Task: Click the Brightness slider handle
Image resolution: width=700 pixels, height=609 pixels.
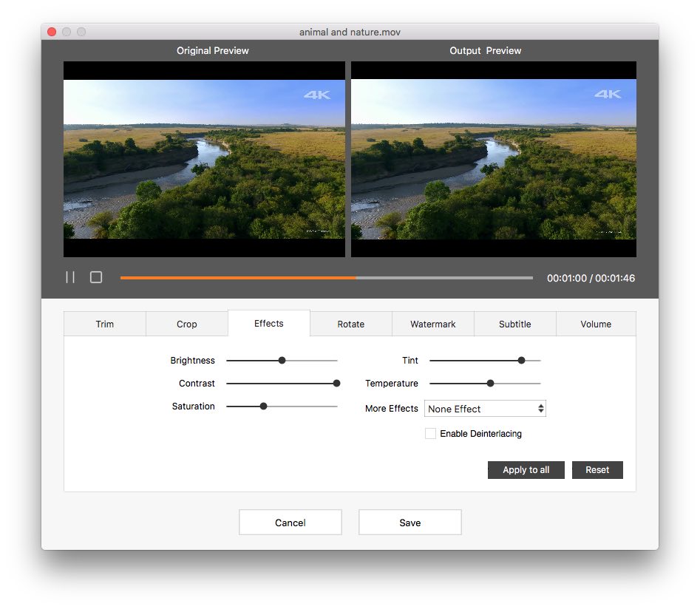Action: pyautogui.click(x=282, y=361)
